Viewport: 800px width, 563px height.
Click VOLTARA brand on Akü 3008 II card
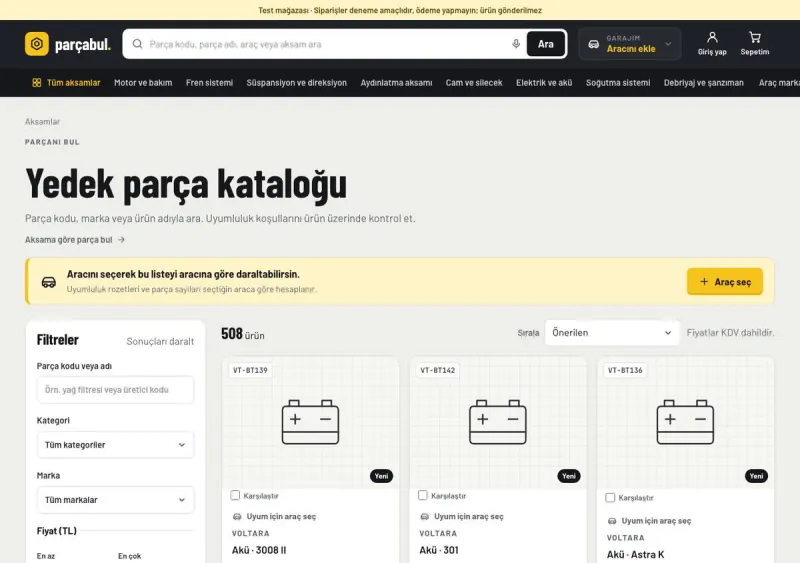251,533
